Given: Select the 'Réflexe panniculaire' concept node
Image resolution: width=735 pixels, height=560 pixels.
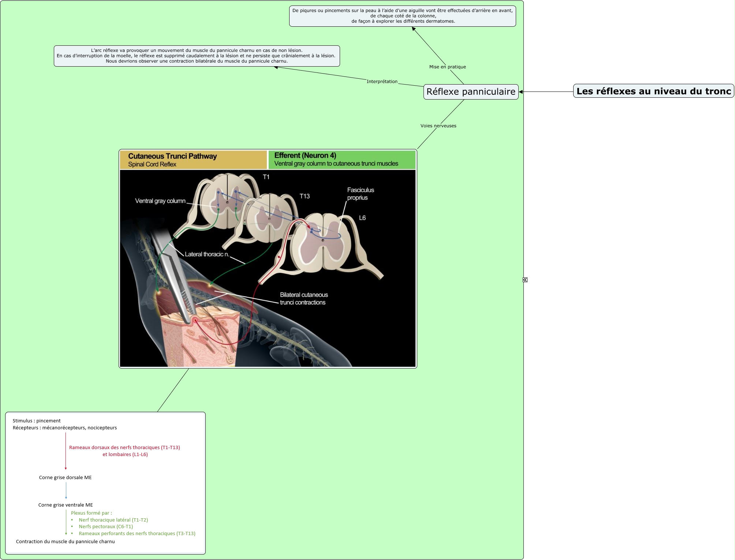Looking at the screenshot, I should click(x=471, y=92).
